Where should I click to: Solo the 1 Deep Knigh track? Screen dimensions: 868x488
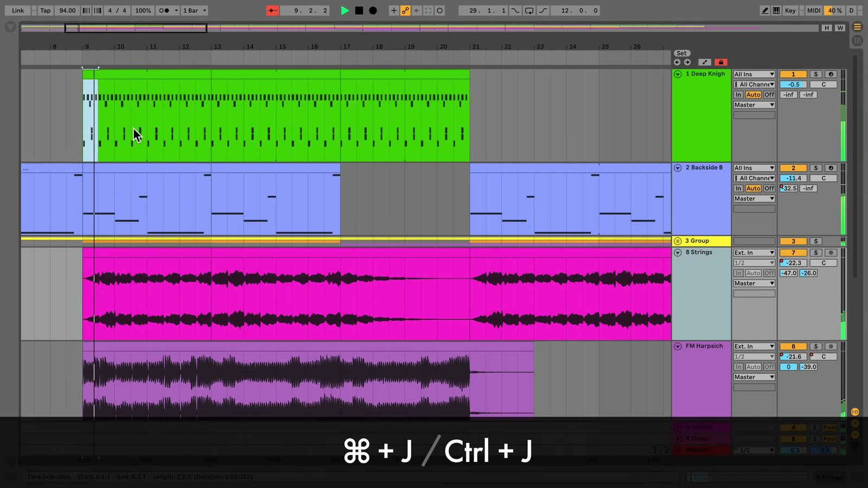[815, 74]
